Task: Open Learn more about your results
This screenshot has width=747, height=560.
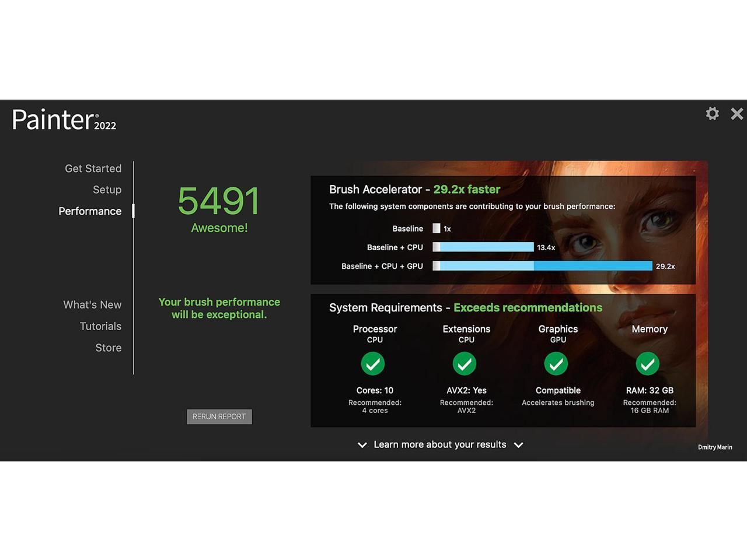Action: [x=439, y=444]
